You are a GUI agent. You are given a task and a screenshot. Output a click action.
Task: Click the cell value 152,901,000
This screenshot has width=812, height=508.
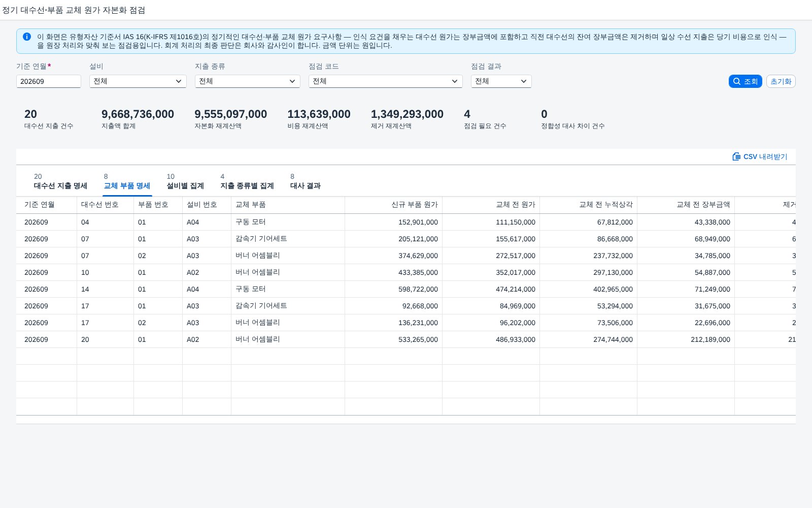(x=418, y=222)
